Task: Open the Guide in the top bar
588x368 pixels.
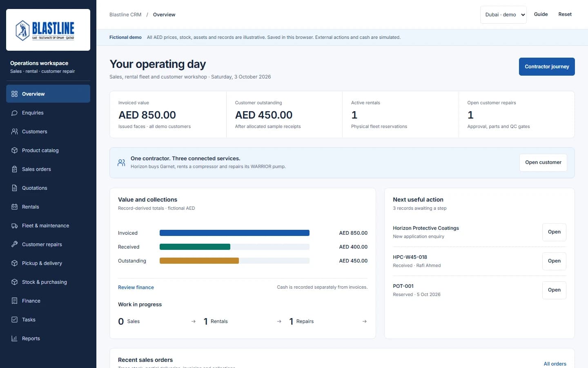Action: (x=541, y=14)
